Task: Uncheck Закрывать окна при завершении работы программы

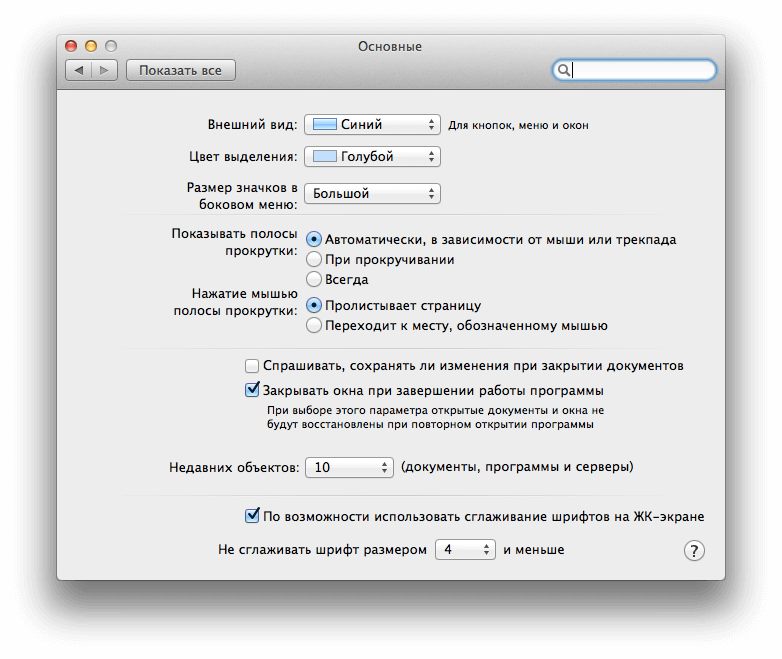Action: [x=252, y=390]
